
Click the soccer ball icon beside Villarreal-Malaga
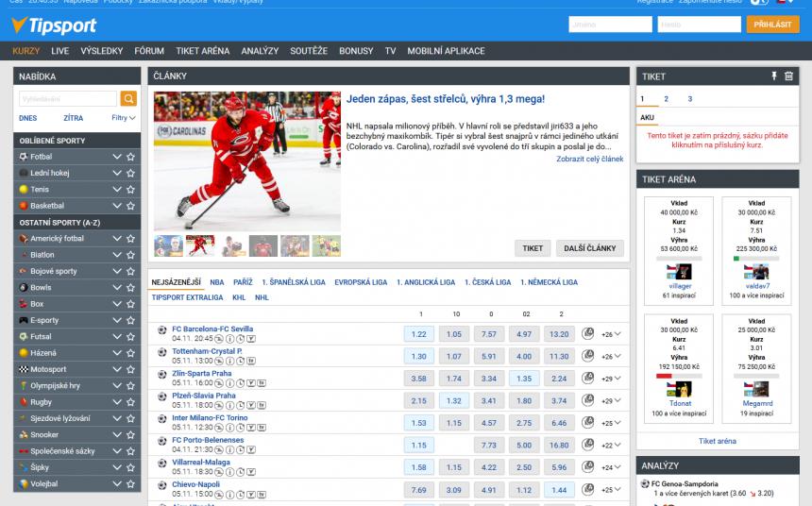pos(162,463)
